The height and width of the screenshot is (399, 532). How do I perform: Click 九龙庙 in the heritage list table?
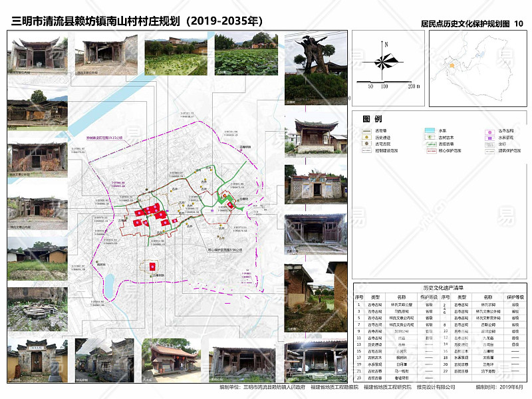point(488,338)
